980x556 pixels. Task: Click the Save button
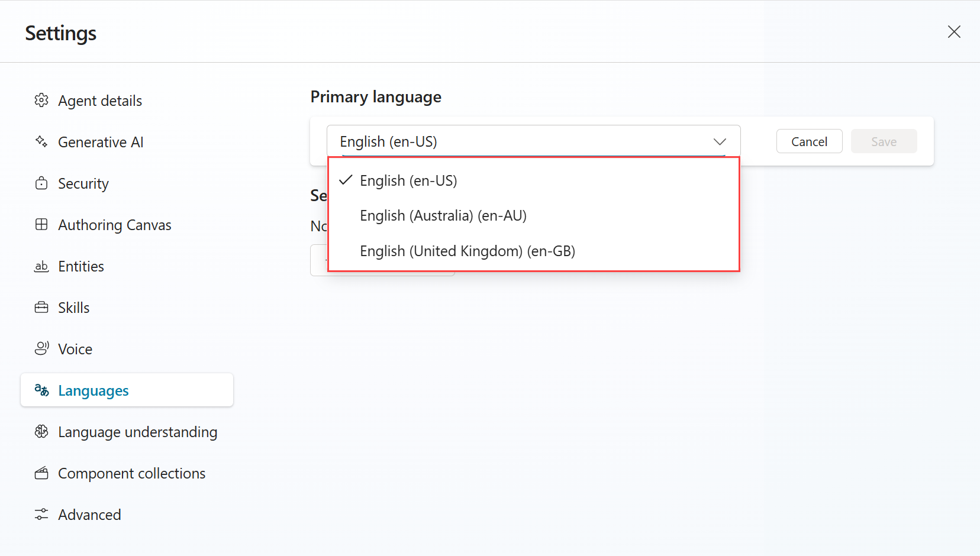coord(884,141)
